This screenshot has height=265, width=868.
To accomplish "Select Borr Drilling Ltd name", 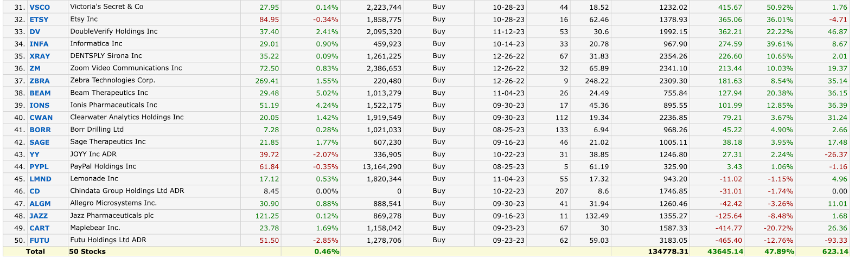I will click(x=97, y=130).
